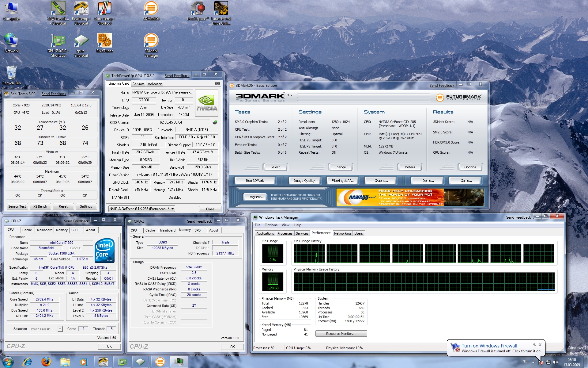Click the Reset button in Real Temp

pyautogui.click(x=63, y=206)
